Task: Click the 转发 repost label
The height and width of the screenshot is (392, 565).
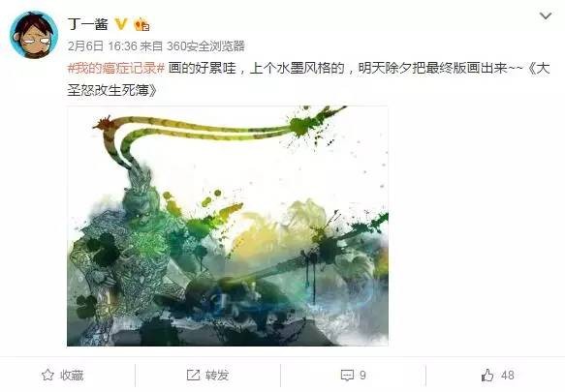Action: [x=217, y=376]
